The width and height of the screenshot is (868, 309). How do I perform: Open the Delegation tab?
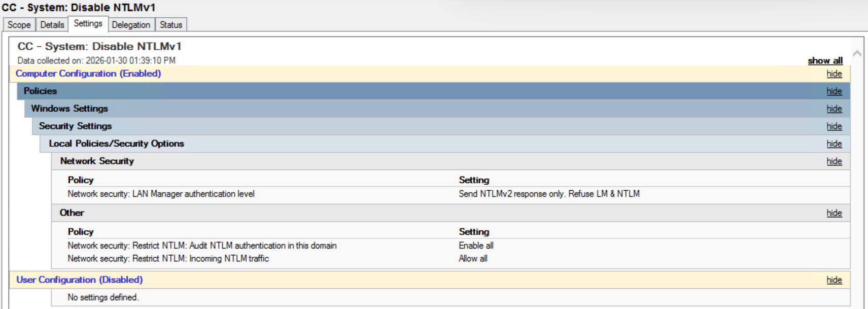[131, 25]
